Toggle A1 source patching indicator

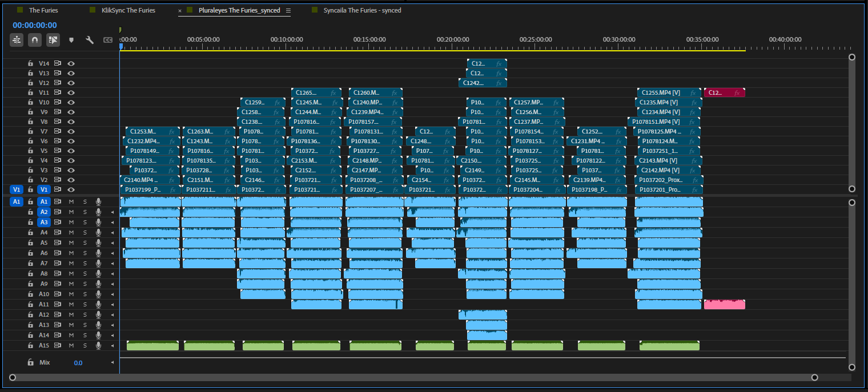17,201
